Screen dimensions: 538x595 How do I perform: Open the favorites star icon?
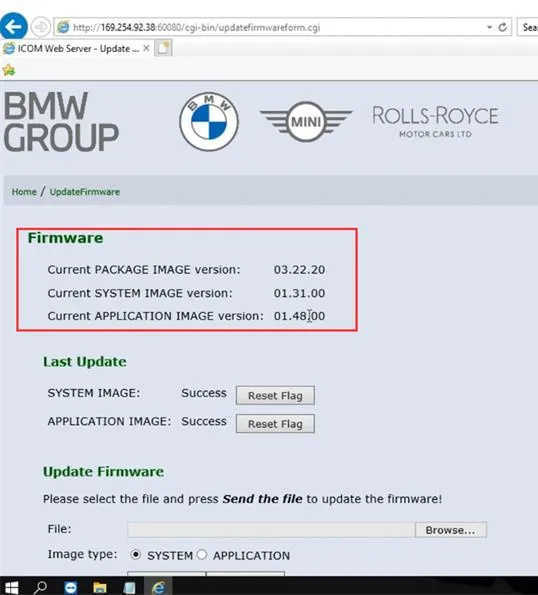pyautogui.click(x=9, y=70)
